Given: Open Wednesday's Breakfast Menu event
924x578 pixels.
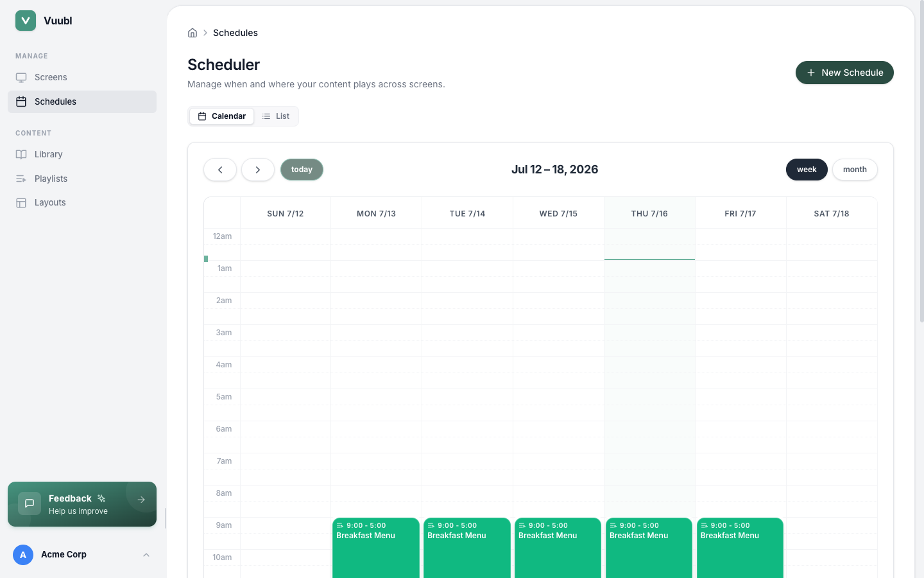Looking at the screenshot, I should coord(558,548).
